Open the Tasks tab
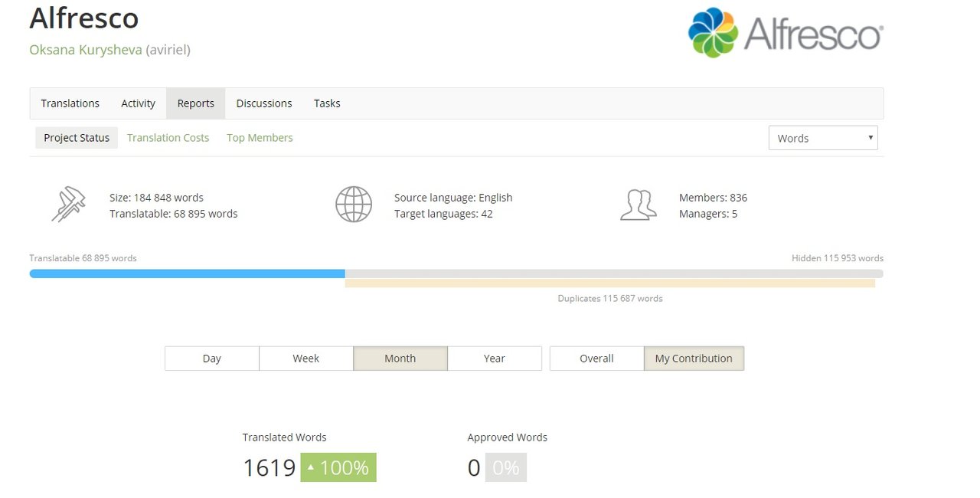The width and height of the screenshot is (980, 498). click(x=327, y=103)
